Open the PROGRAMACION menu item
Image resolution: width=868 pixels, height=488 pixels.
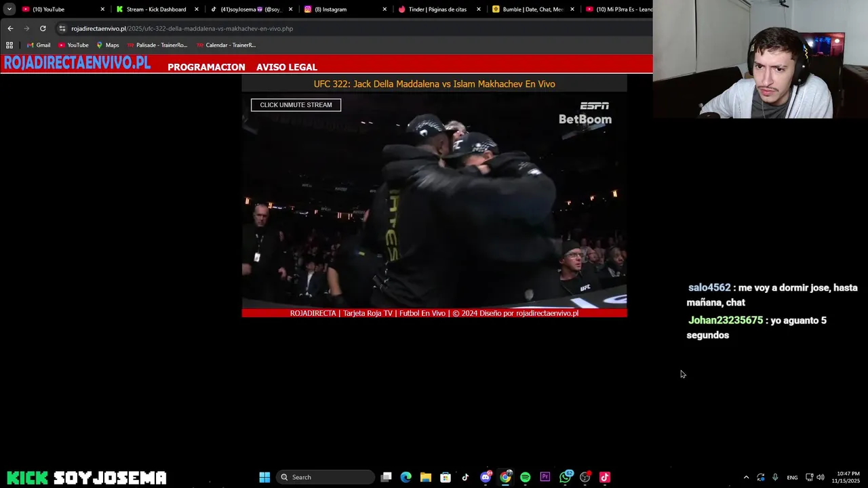tap(206, 67)
